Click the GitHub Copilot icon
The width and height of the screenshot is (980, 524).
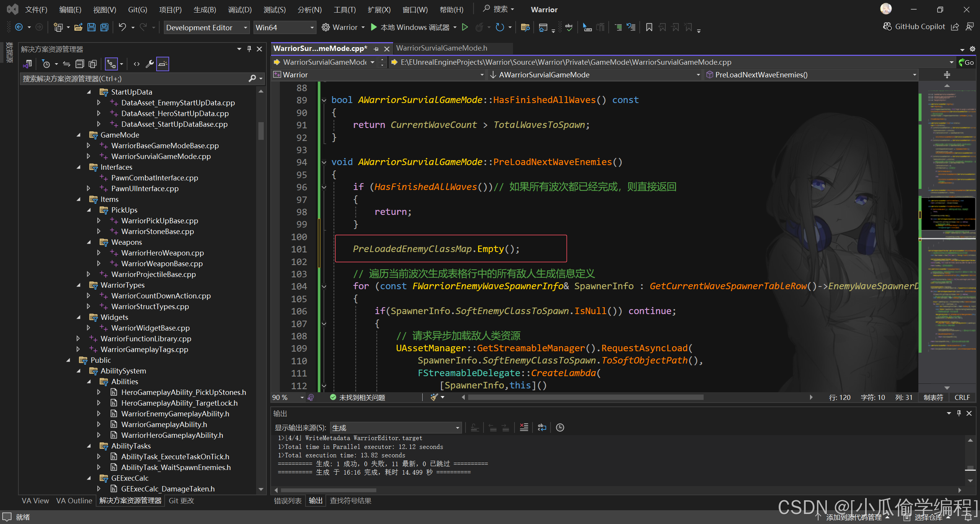pos(887,26)
